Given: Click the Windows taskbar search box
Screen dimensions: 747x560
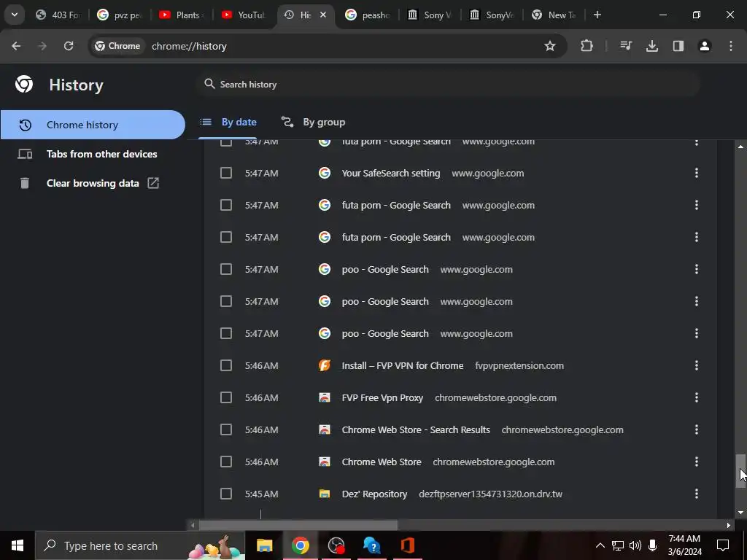Looking at the screenshot, I should click(140, 545).
